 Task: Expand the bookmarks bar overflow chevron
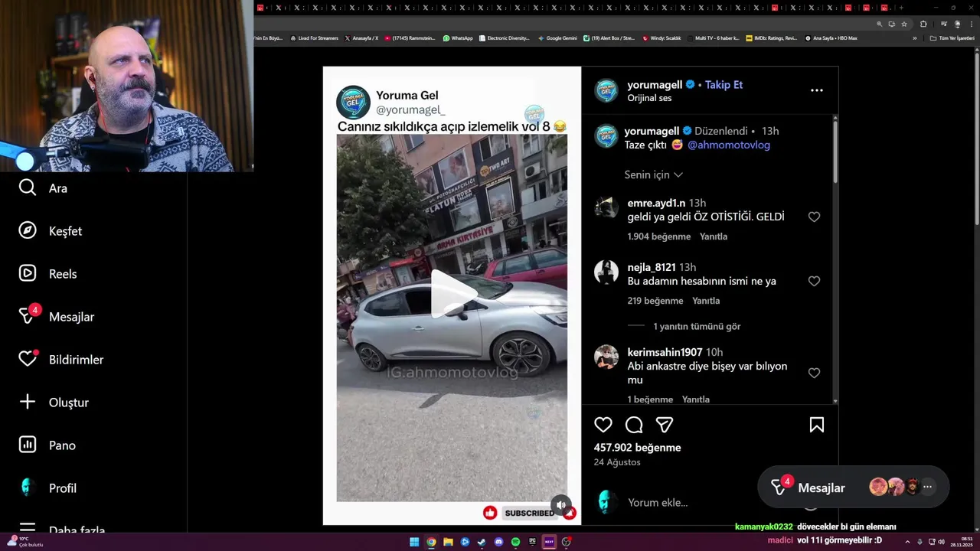coord(915,38)
